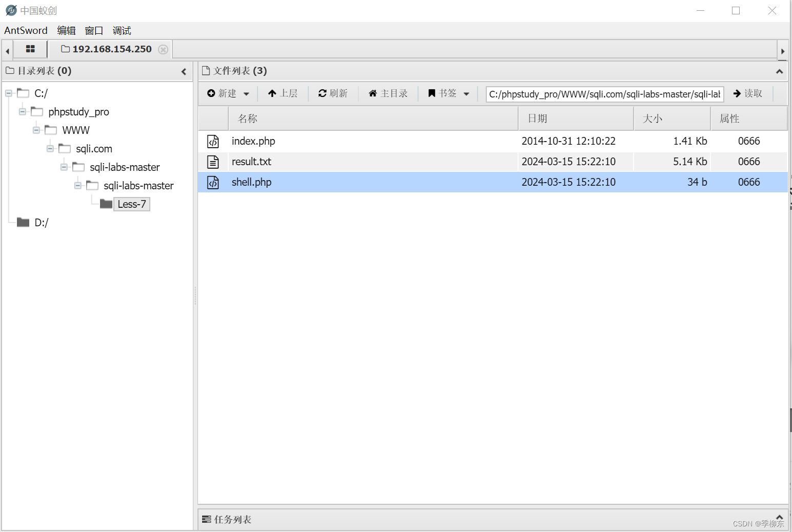Collapse the 目录列表 panel with the chevron
The image size is (792, 532).
[184, 71]
